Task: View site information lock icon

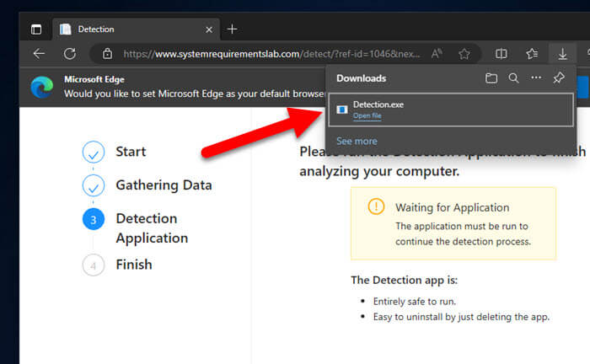Action: pos(107,54)
